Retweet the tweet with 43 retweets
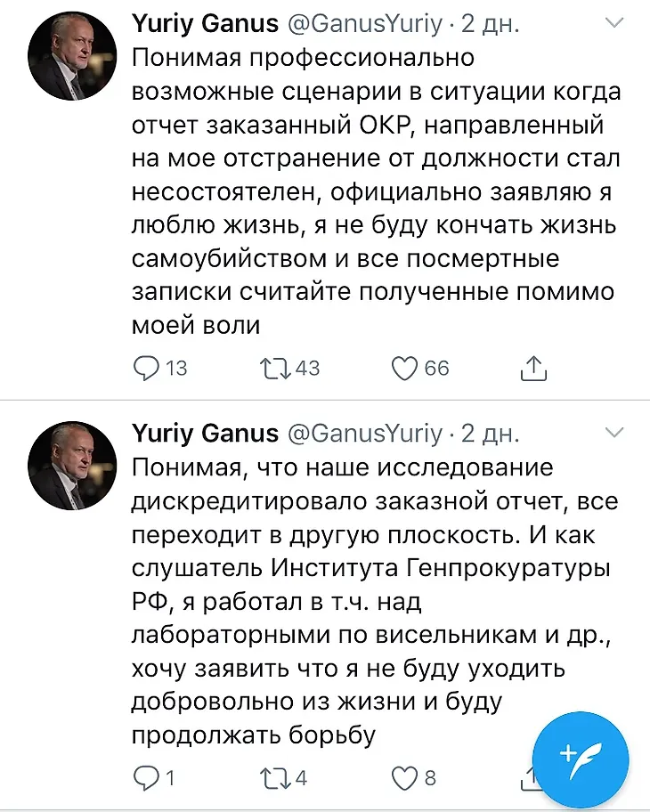The image size is (650, 812). point(276,369)
